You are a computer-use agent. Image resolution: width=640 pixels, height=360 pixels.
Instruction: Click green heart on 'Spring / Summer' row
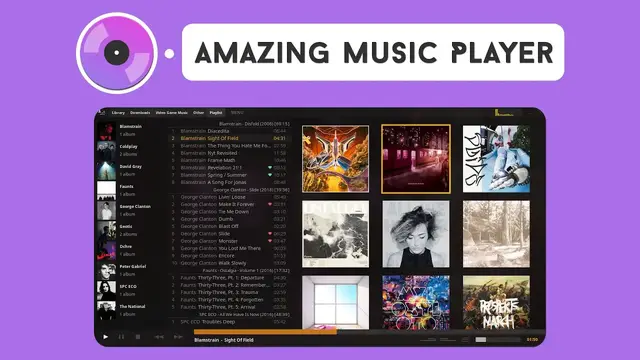pos(270,175)
